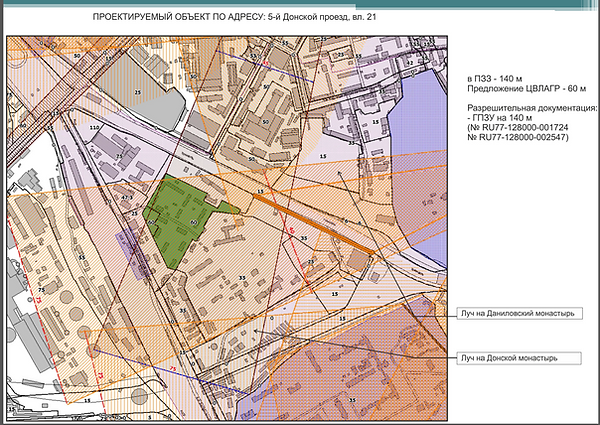Click the thick orange line segment on map

coord(313,224)
